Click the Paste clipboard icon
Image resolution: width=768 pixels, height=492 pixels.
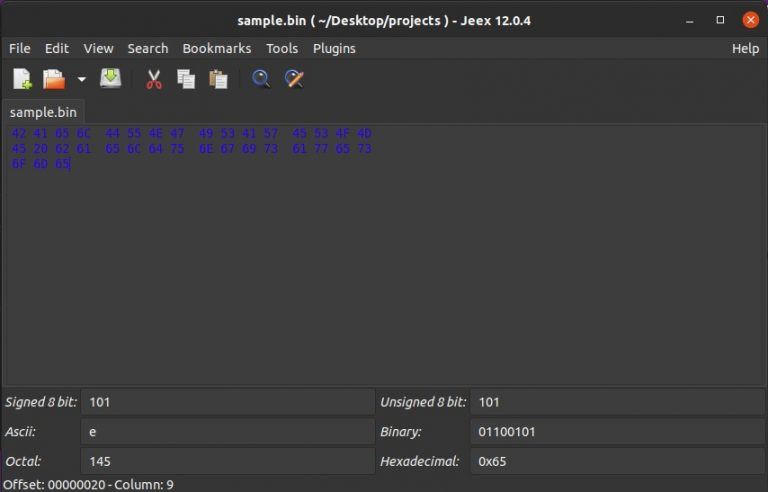[x=217, y=79]
